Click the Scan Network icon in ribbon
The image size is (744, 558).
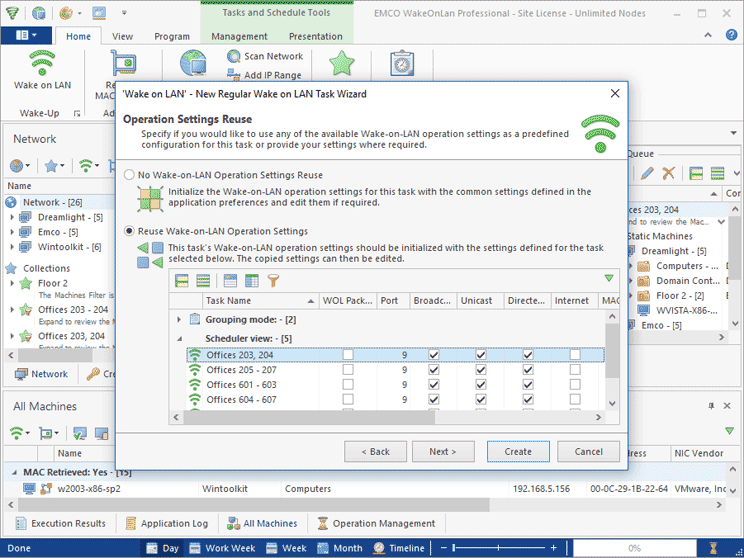(233, 56)
